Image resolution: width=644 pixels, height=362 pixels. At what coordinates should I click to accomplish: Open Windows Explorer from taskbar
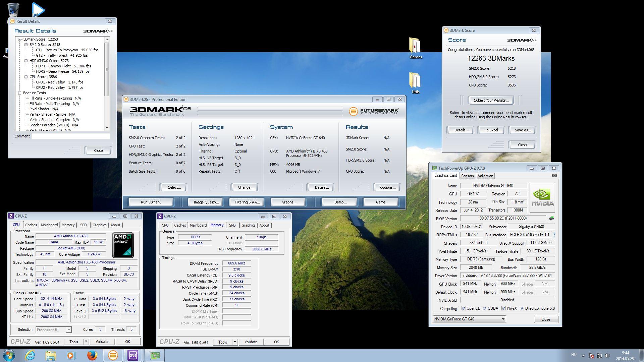[x=51, y=355]
